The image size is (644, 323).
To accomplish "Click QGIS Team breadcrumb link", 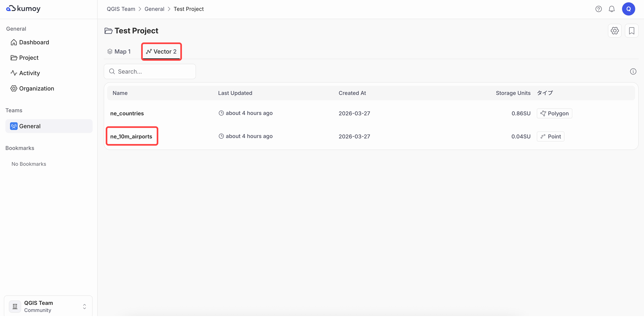I will (121, 9).
